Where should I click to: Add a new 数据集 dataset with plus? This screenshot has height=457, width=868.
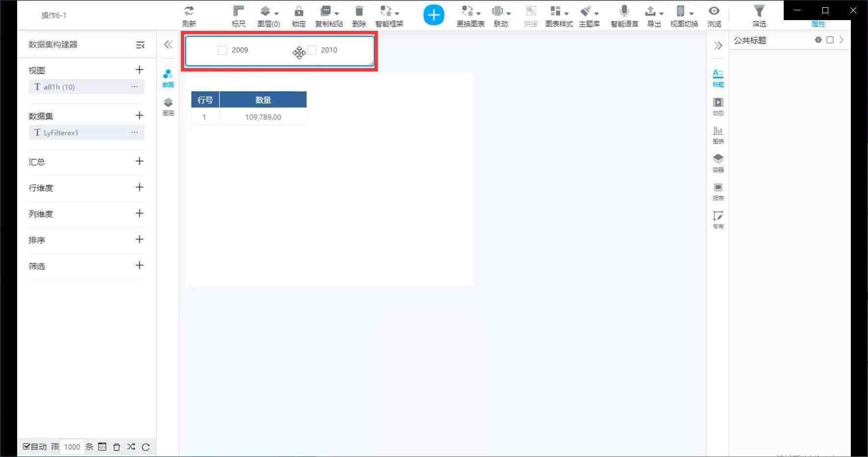tap(139, 116)
